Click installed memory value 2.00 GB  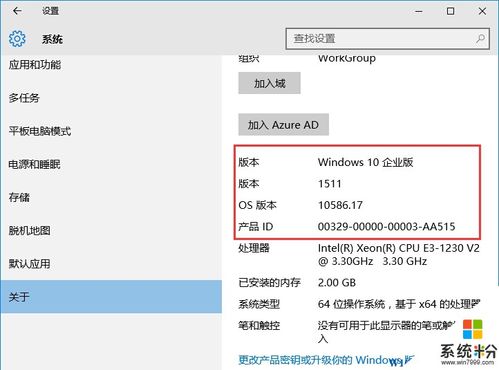[337, 283]
